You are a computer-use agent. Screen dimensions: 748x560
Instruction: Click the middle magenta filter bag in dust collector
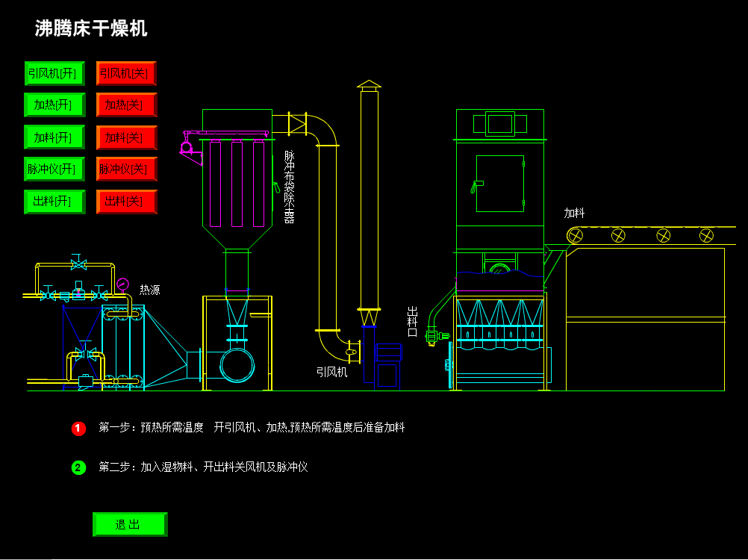pos(237,184)
